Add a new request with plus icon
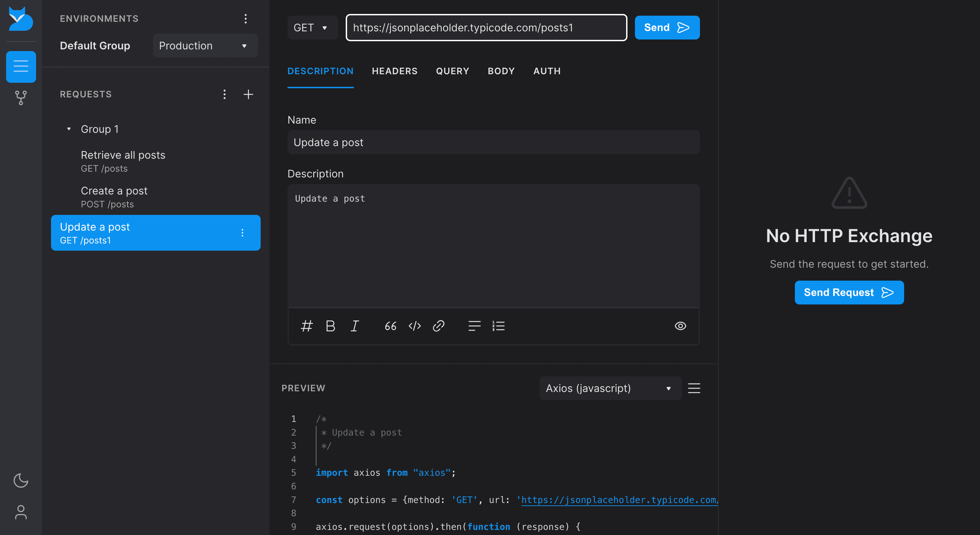980x535 pixels. [248, 94]
